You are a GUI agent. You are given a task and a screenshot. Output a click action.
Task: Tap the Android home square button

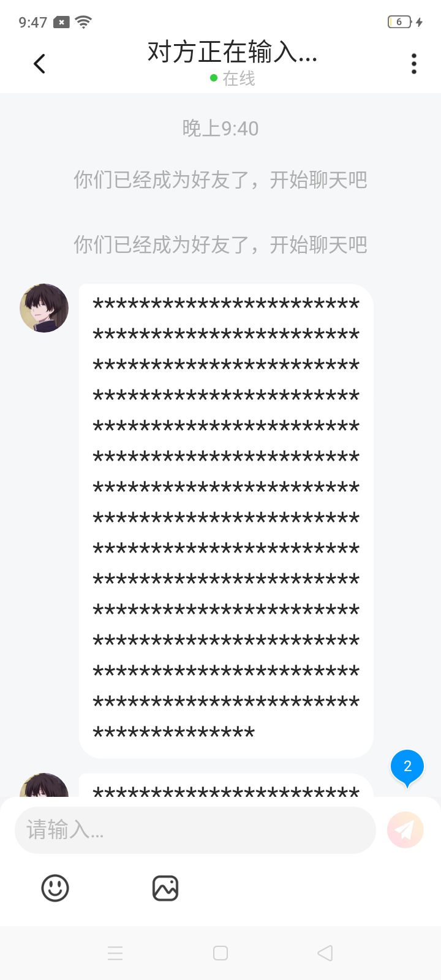pyautogui.click(x=221, y=953)
